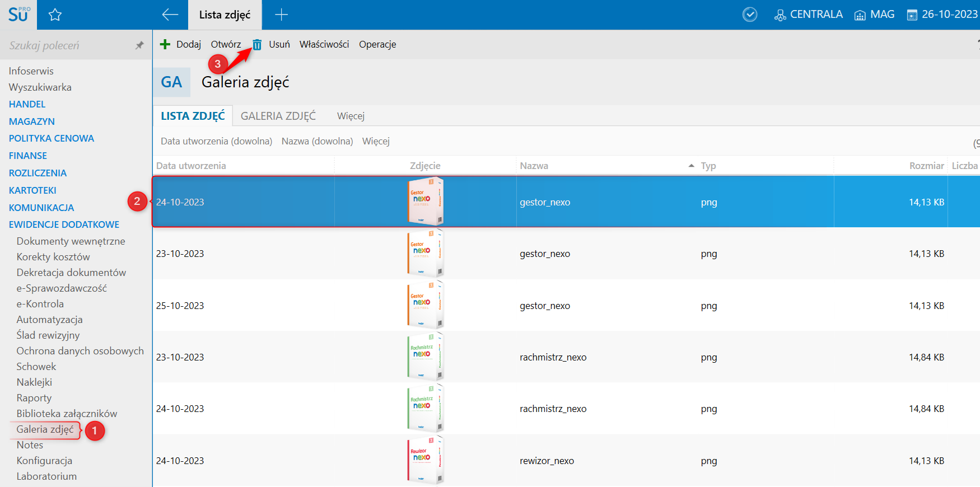Open Ochrona danych osobowych

point(80,351)
